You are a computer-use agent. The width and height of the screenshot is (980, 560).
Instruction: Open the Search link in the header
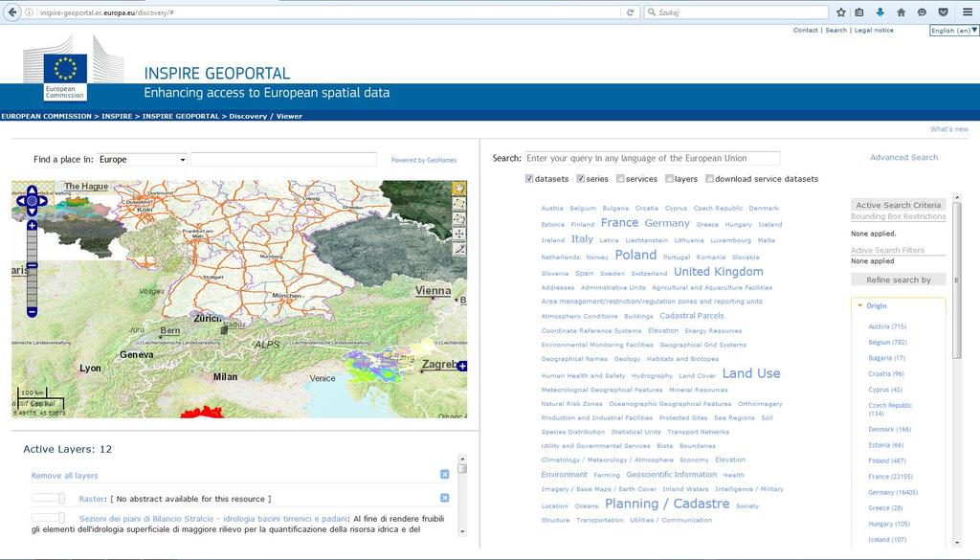835,30
